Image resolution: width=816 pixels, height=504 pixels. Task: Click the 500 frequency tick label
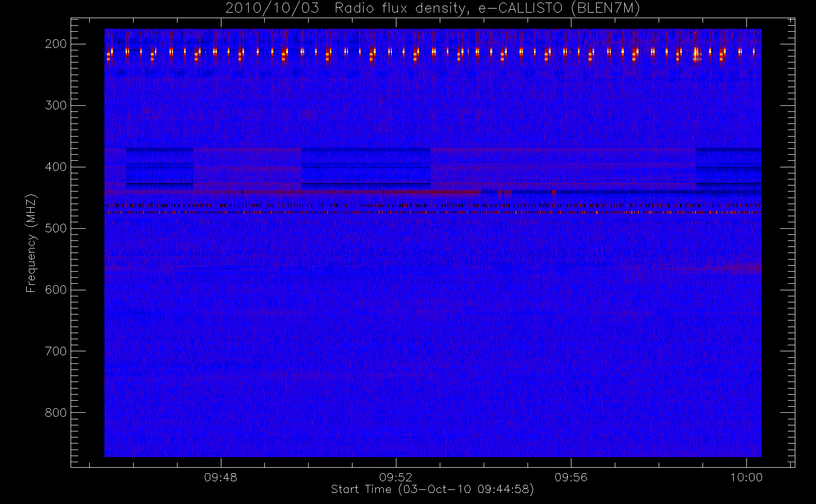pyautogui.click(x=56, y=228)
